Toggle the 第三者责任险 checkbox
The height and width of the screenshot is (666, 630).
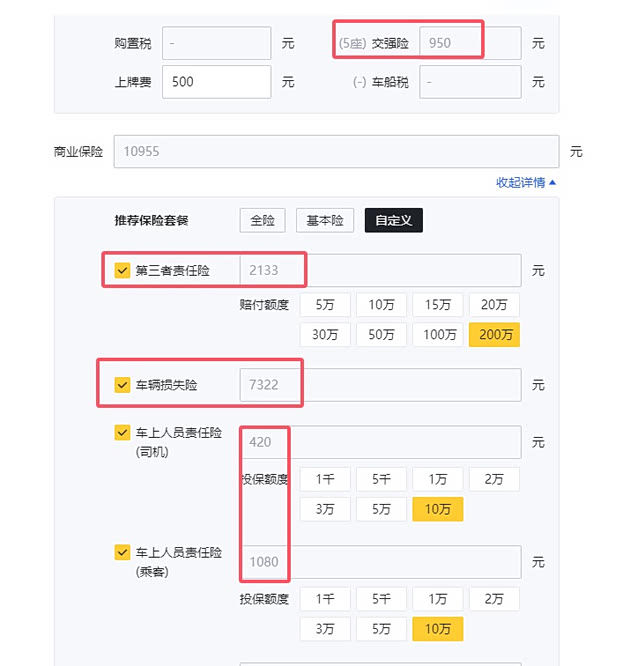[123, 271]
